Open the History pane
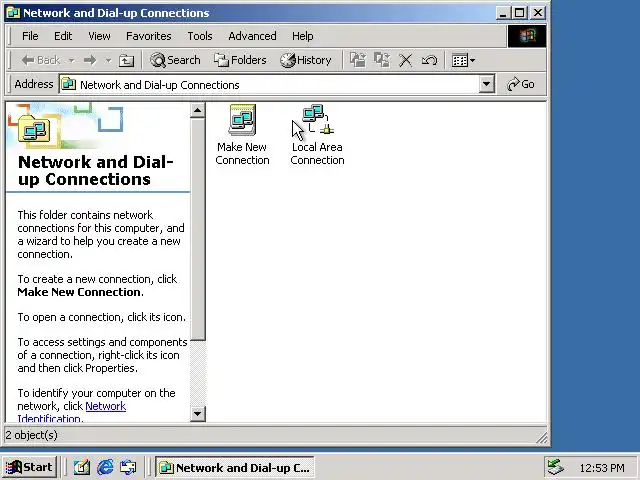Screen dimensions: 640x480 pos(306,60)
